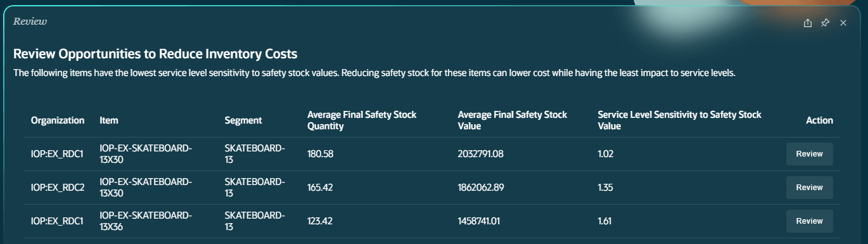This screenshot has width=868, height=244.
Task: Click Average Final Safety Stock Value header
Action: click(x=512, y=120)
